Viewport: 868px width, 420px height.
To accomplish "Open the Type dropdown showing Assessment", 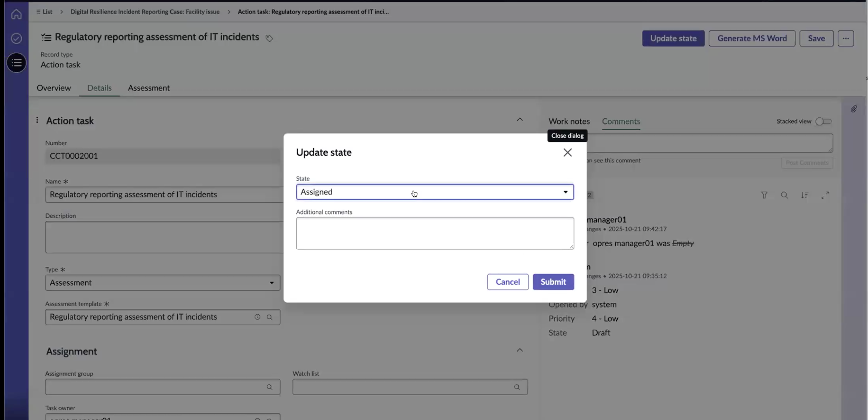I will 163,283.
